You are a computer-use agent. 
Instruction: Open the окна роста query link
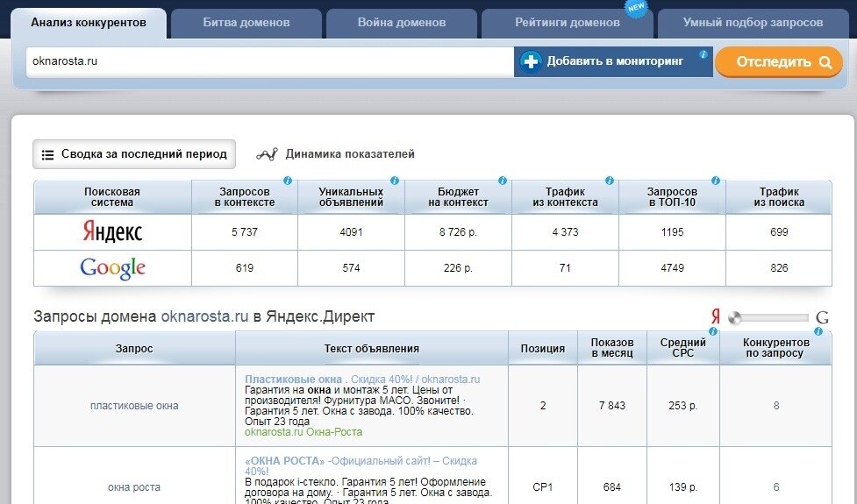(134, 487)
